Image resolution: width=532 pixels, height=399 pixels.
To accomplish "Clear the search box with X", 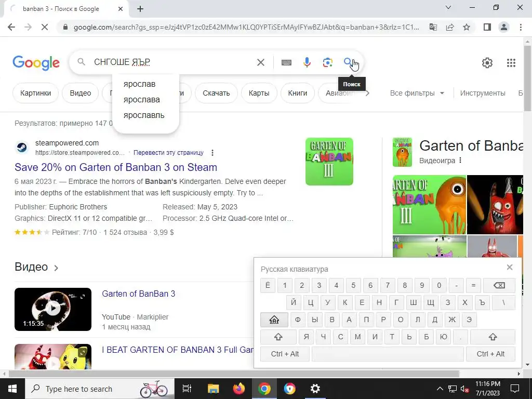I will (x=261, y=62).
